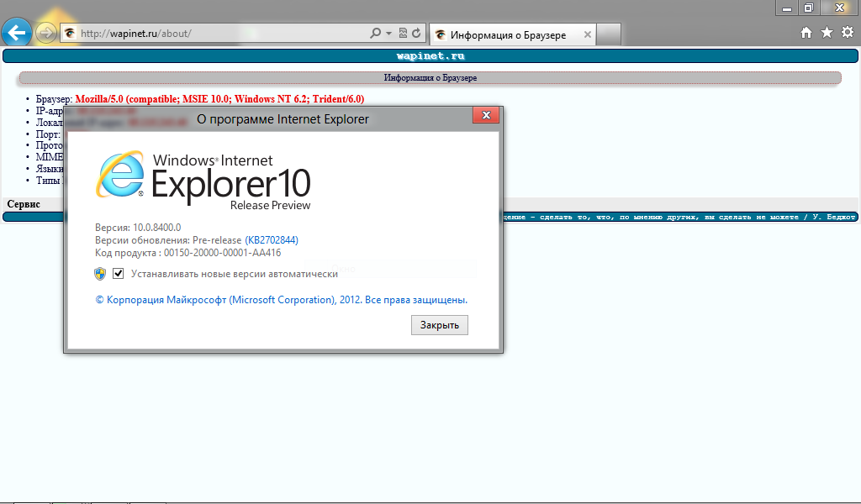Screen dimensions: 861x504
Task: Click the browser Back arrow button
Action: pos(17,33)
